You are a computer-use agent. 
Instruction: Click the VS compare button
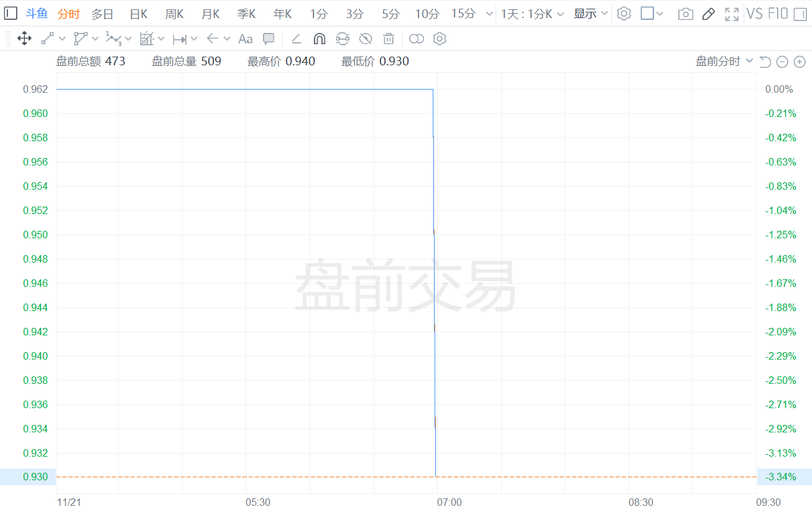click(755, 14)
